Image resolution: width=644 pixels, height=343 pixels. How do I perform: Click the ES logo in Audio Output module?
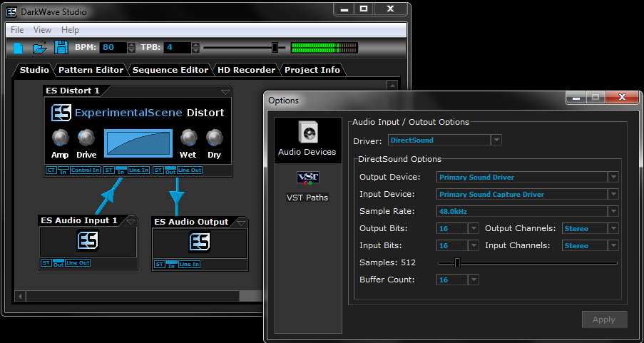pyautogui.click(x=199, y=242)
